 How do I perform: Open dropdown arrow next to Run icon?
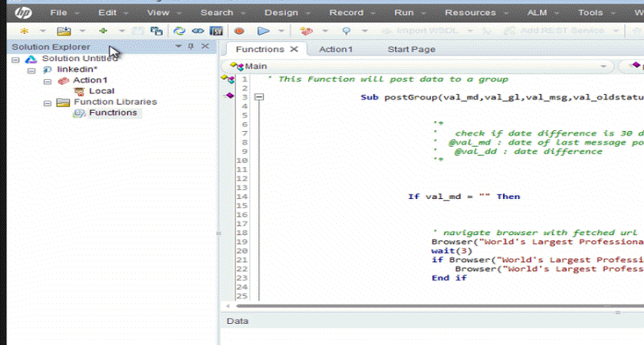pos(282,31)
